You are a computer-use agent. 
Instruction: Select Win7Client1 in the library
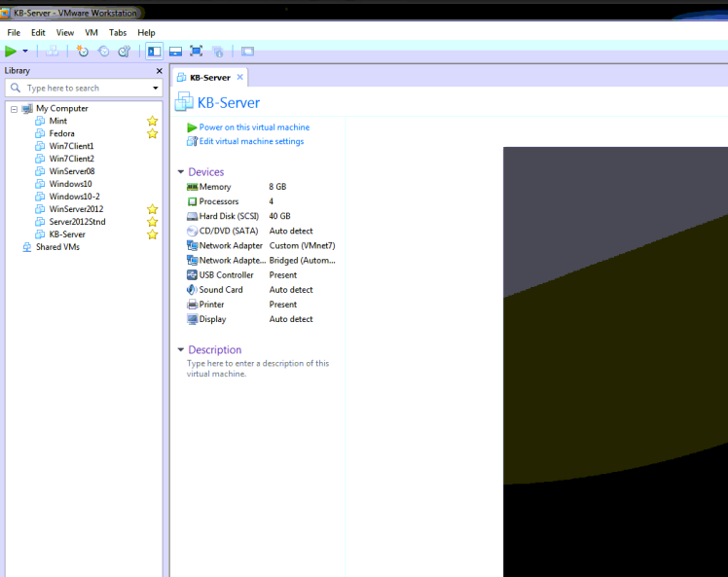(71, 146)
